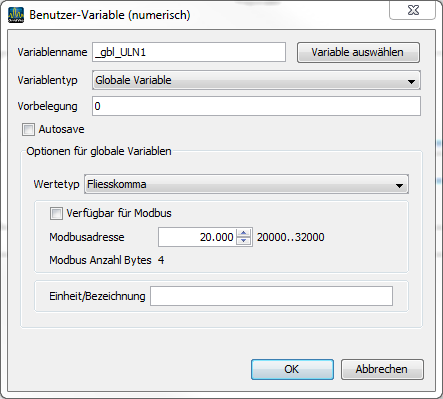
Task: Cancel with the Abbrechen button
Action: [382, 369]
